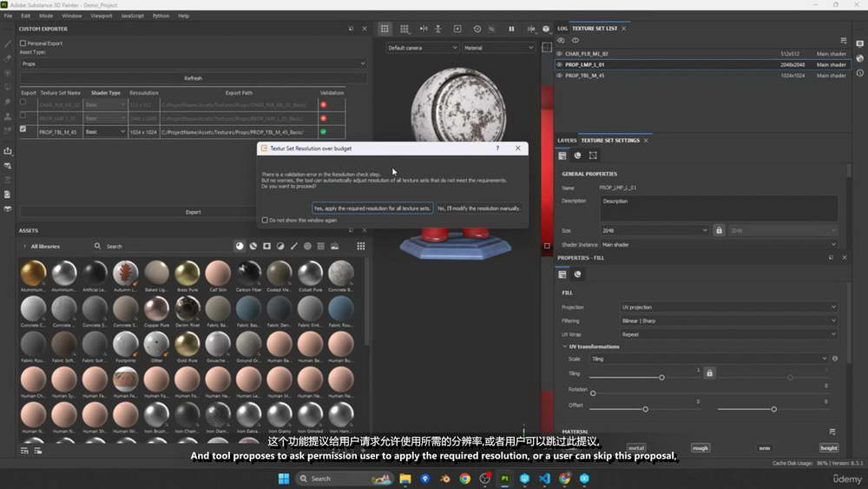868x489 pixels.
Task: Open Substance Painter icon in Windows taskbar
Action: point(505,479)
